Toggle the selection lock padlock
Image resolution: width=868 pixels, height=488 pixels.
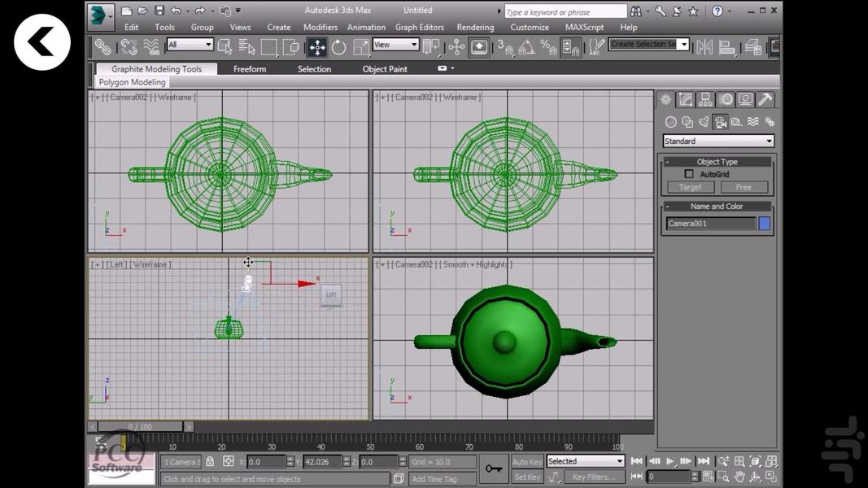click(x=210, y=462)
